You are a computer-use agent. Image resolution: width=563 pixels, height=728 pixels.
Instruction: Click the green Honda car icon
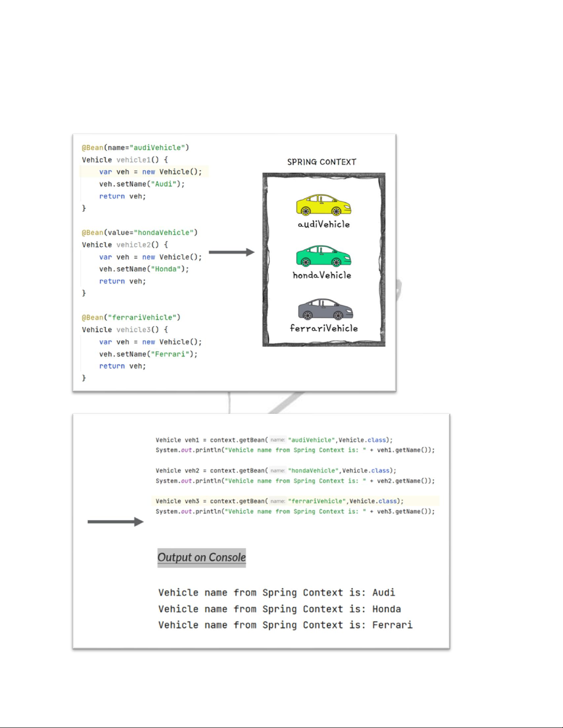coord(324,256)
